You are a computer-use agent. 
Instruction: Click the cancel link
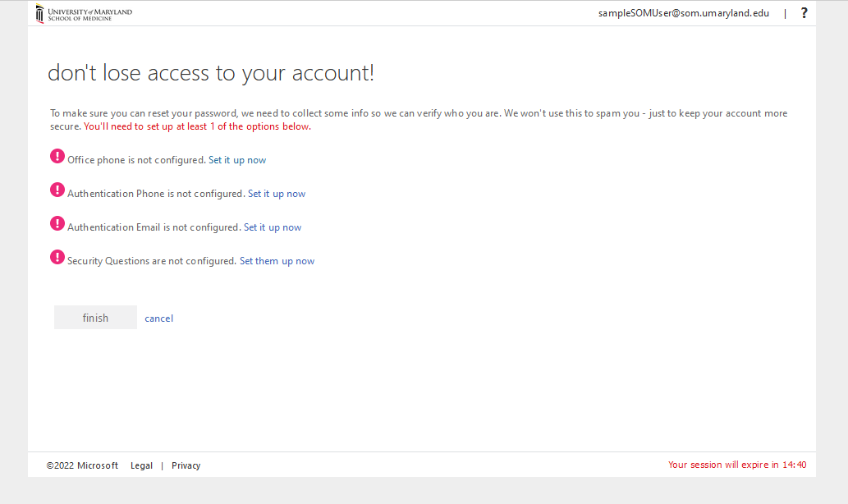[158, 318]
